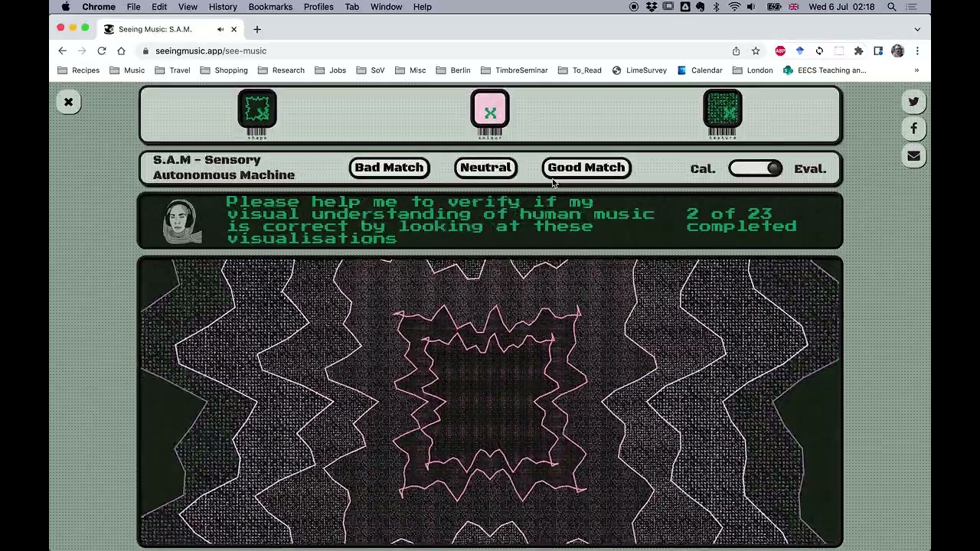Click the circular arrows sync extension icon

[x=819, y=51]
